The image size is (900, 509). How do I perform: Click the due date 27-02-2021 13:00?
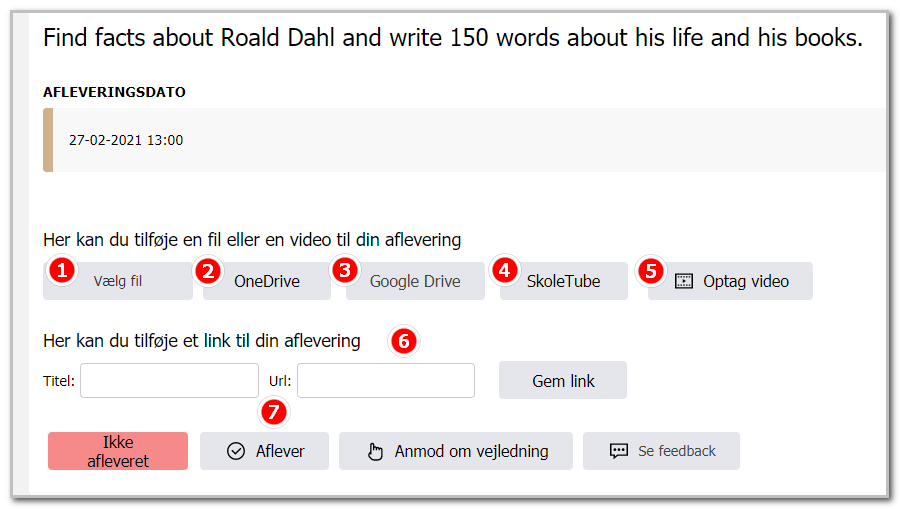tap(126, 141)
